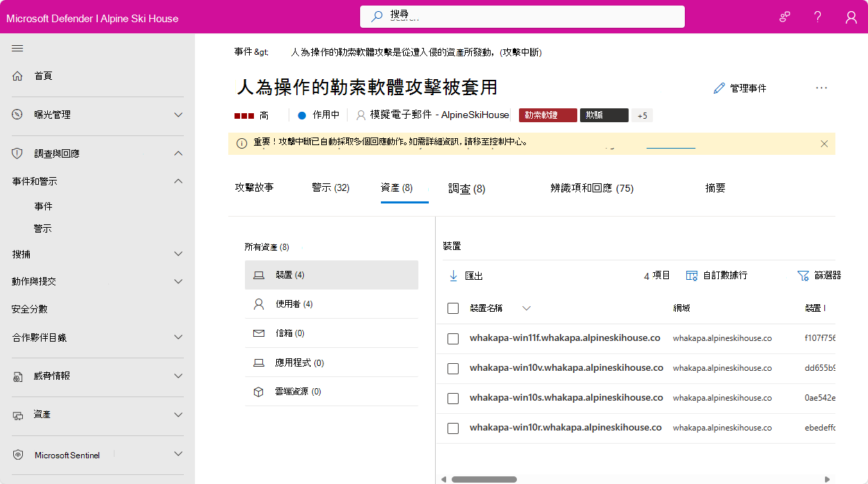The width and height of the screenshot is (868, 484).
Task: Check the whakapa-win11f device row
Action: [x=453, y=338]
